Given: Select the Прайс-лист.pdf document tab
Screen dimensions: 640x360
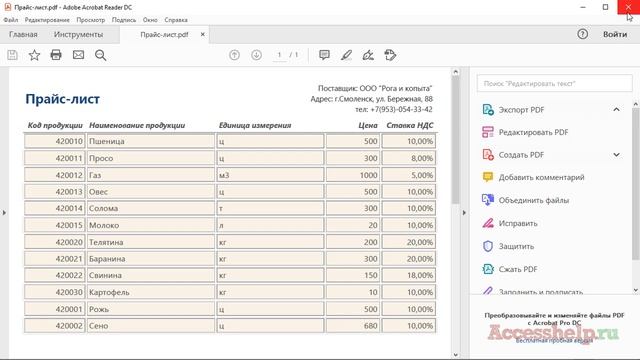Looking at the screenshot, I should pyautogui.click(x=164, y=35).
